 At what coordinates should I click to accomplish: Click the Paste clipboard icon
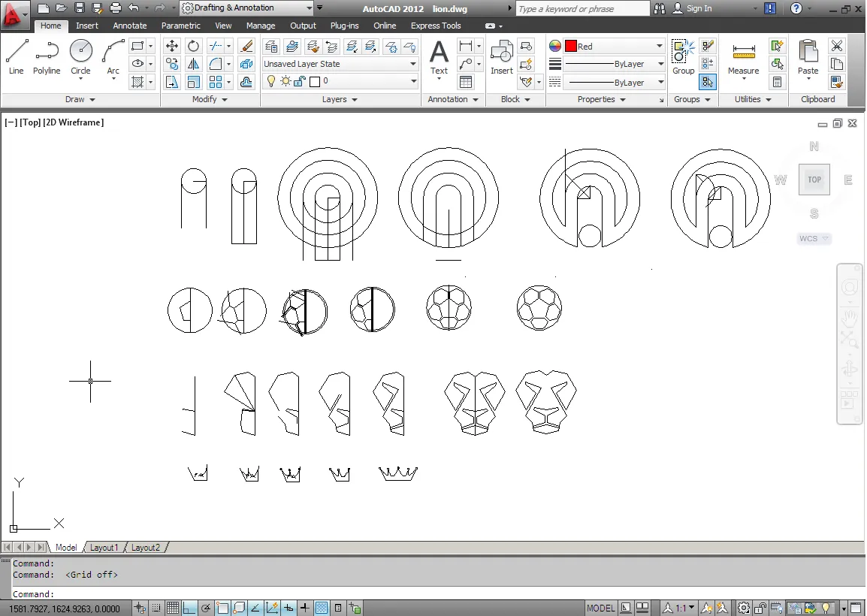click(x=808, y=58)
